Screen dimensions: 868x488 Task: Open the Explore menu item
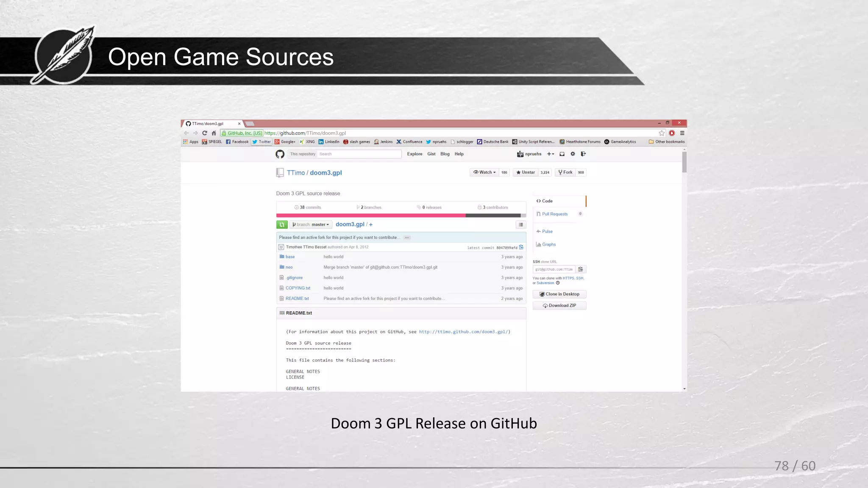pyautogui.click(x=415, y=154)
